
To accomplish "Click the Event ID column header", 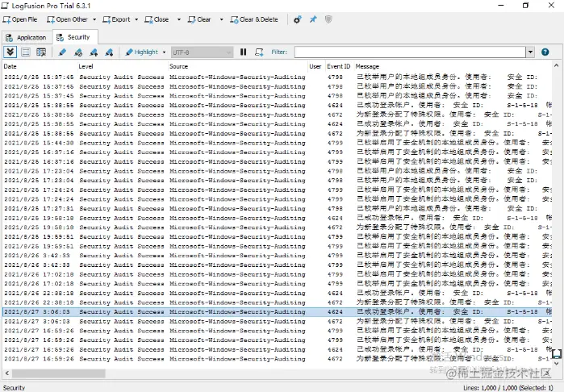I will pos(338,66).
